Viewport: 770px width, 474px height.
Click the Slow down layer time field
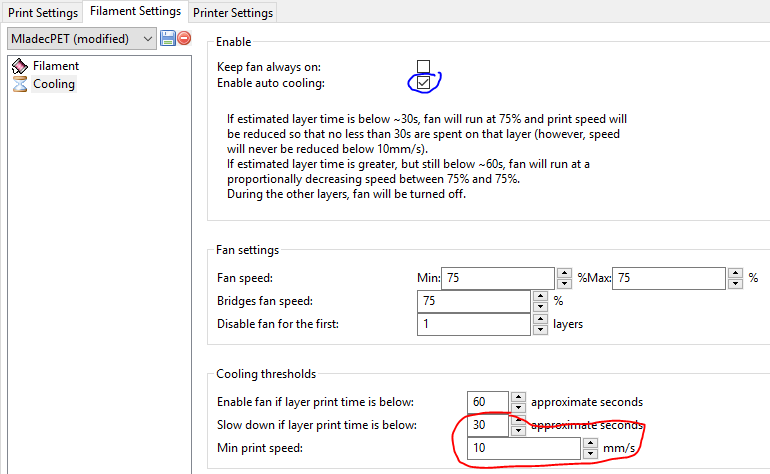(x=487, y=425)
